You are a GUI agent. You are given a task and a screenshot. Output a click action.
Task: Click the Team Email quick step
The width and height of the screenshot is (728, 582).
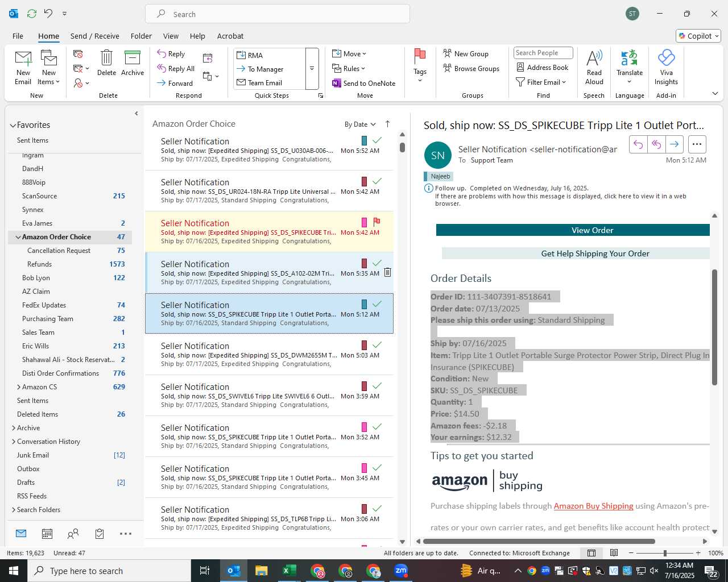[270, 83]
